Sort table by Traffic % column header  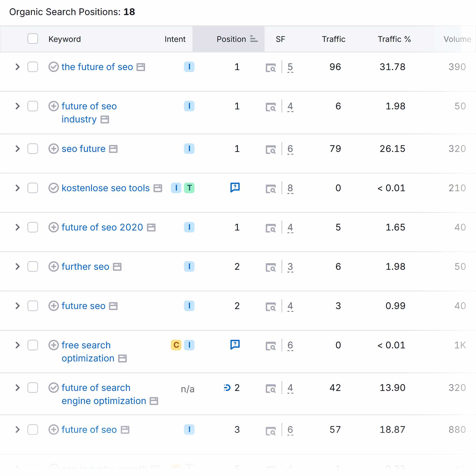(x=394, y=39)
